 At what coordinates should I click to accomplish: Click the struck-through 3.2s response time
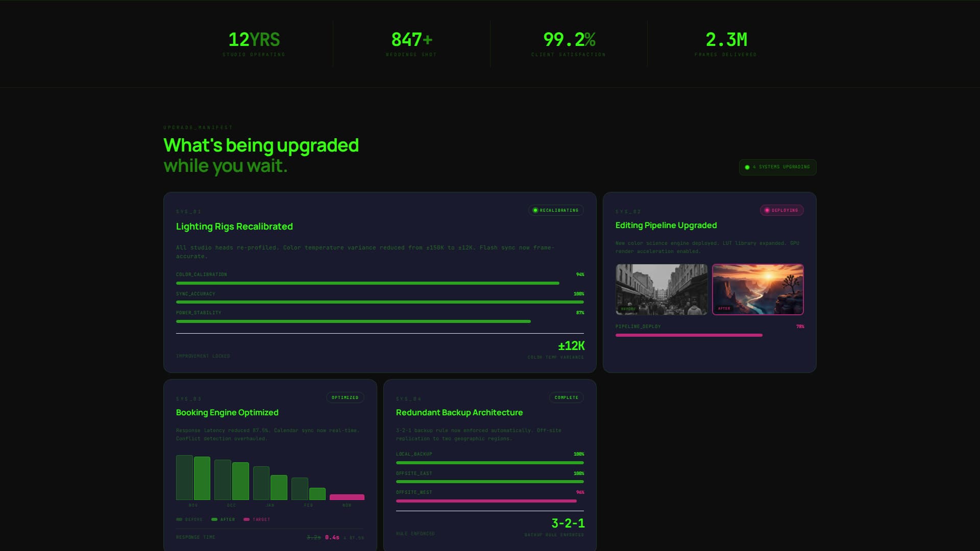click(314, 537)
